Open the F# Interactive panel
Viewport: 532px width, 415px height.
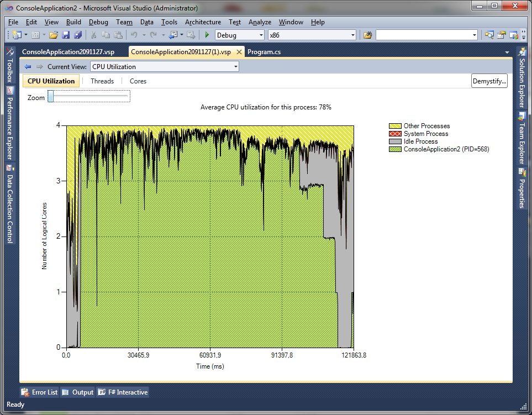tap(123, 392)
